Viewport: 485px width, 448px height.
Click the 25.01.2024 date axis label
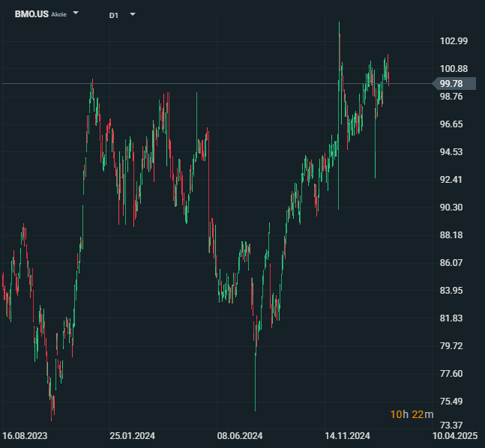tap(133, 435)
